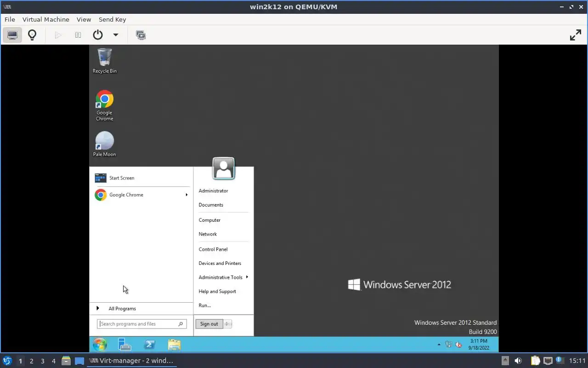Switch to workspace 1
The height and width of the screenshot is (368, 588).
point(20,361)
